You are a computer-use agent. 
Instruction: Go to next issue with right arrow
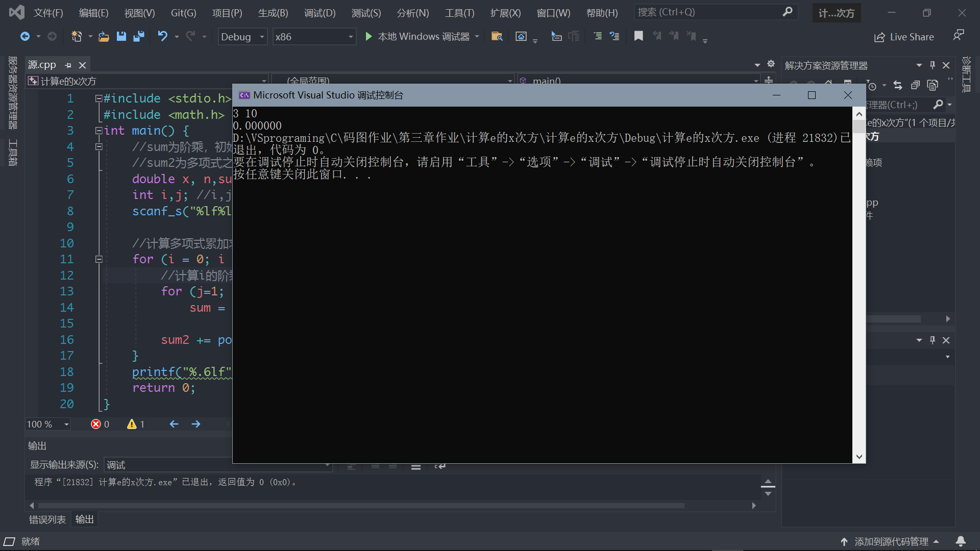pos(196,424)
